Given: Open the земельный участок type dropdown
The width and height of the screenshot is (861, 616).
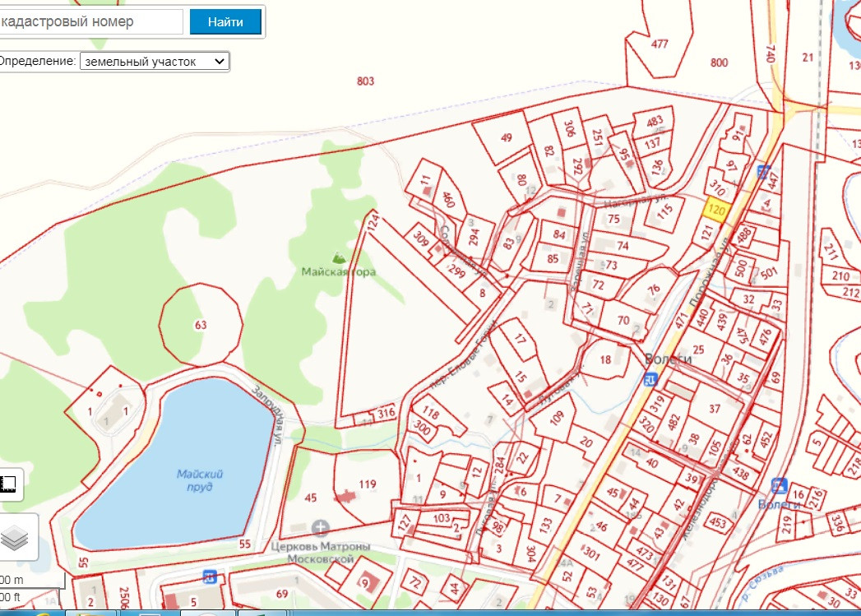Looking at the screenshot, I should [x=155, y=62].
